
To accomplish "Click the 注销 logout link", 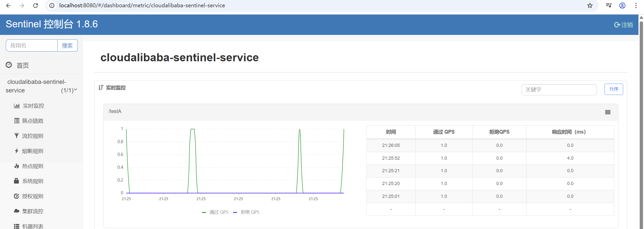I will 627,25.
